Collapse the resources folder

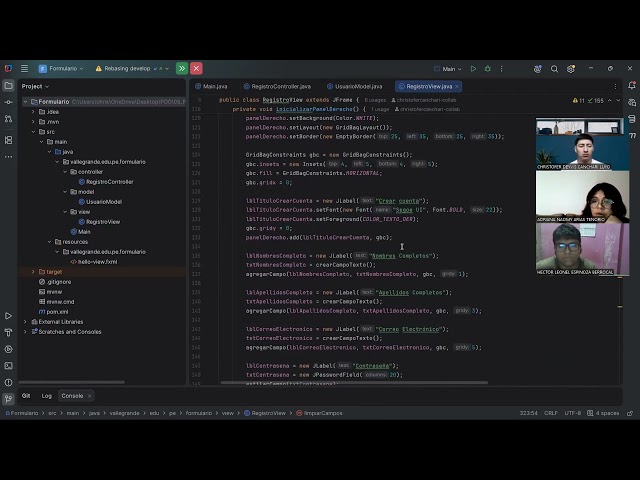coord(49,242)
